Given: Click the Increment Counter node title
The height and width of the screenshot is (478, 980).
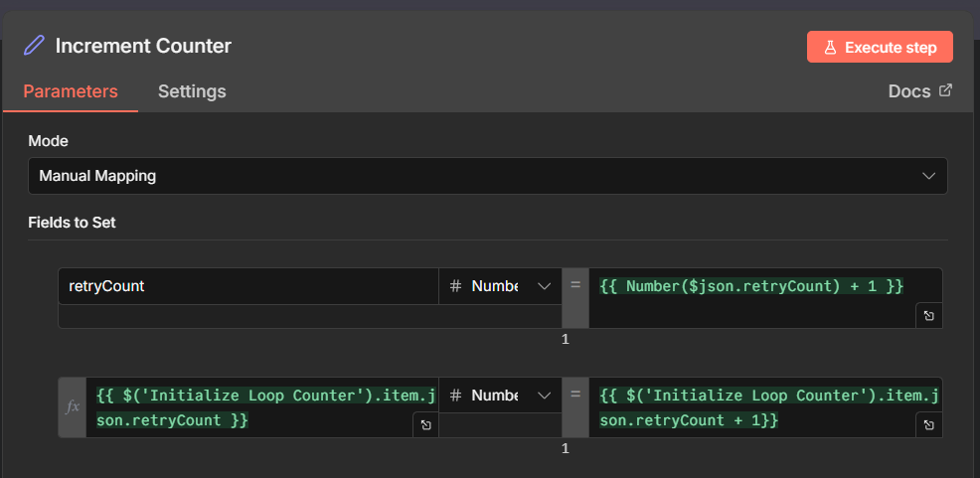Looking at the screenshot, I should pyautogui.click(x=143, y=46).
